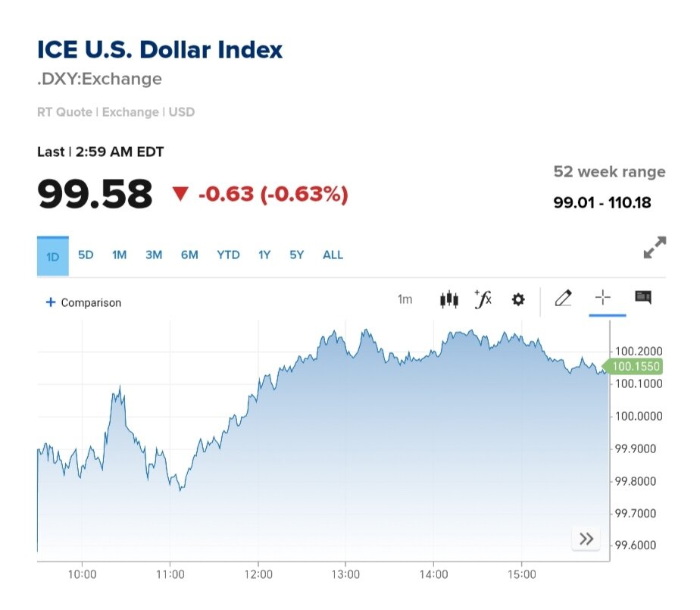Expand chart to full screen
Image resolution: width=700 pixels, height=610 pixels.
655,248
